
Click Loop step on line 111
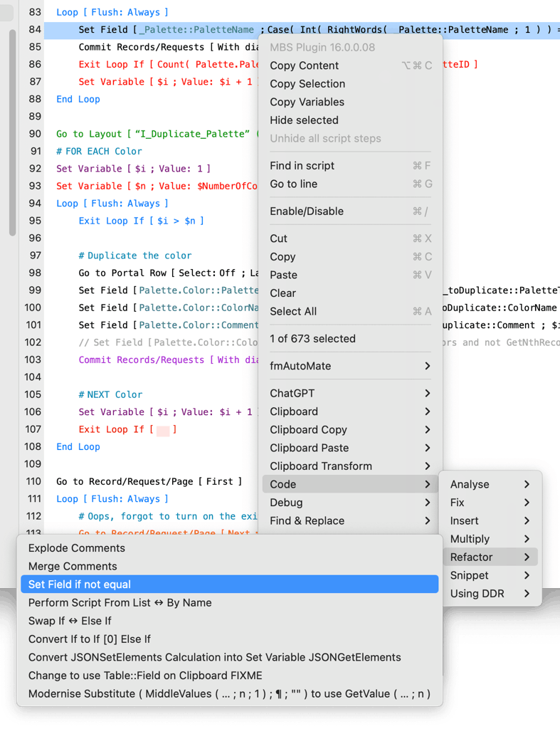point(112,499)
